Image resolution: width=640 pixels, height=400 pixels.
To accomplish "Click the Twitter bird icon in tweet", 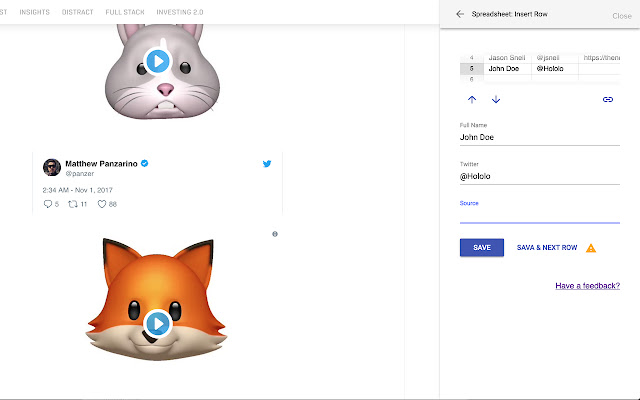I will pyautogui.click(x=267, y=164).
